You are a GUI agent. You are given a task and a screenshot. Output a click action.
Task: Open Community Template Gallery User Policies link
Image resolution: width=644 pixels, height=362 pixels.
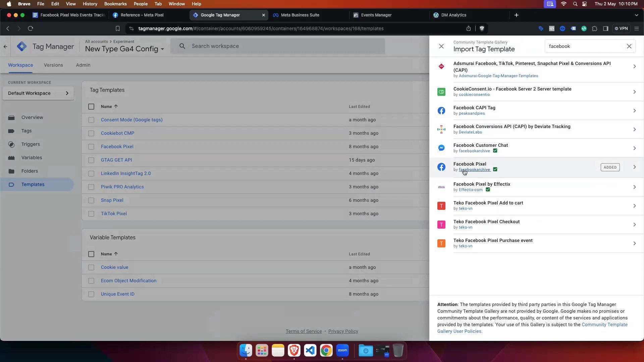click(x=604, y=324)
